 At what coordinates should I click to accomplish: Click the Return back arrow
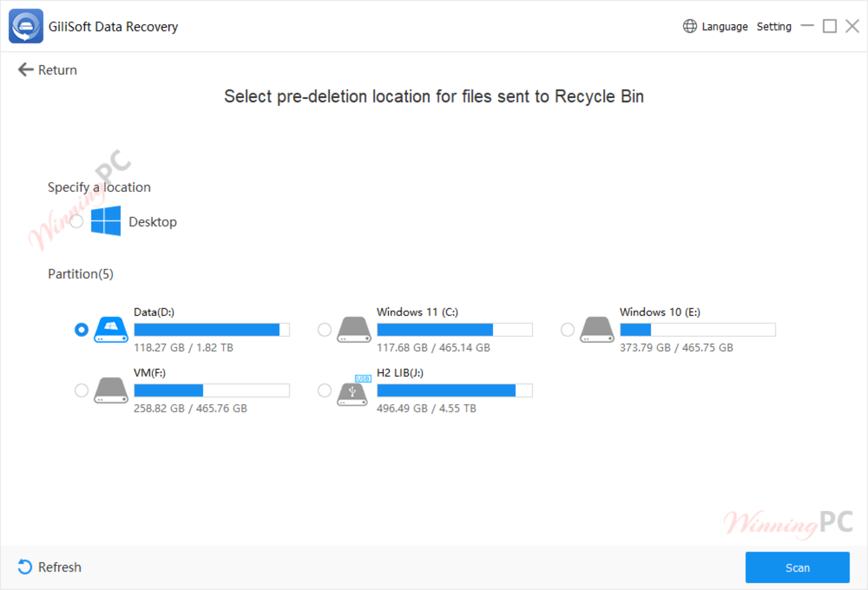click(26, 69)
